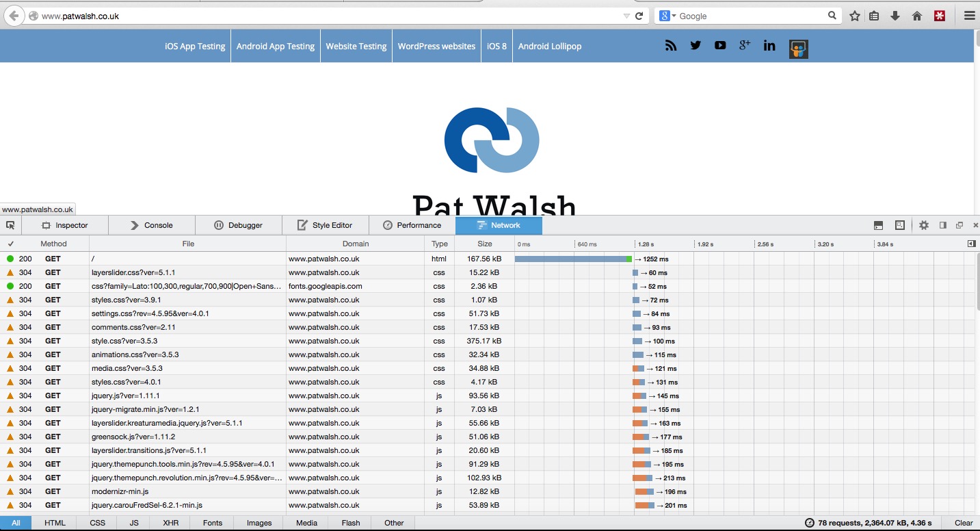Viewport: 980px width, 531px height.
Task: Select the jquery.js?ver=1.11.1 request row
Action: (x=486, y=396)
